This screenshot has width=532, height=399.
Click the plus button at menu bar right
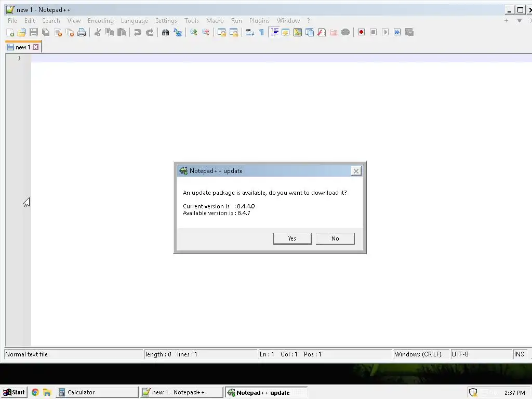(x=506, y=21)
